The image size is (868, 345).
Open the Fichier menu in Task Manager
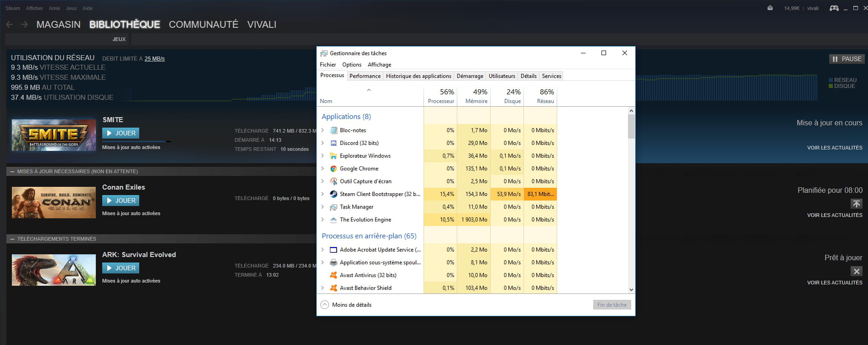click(328, 65)
